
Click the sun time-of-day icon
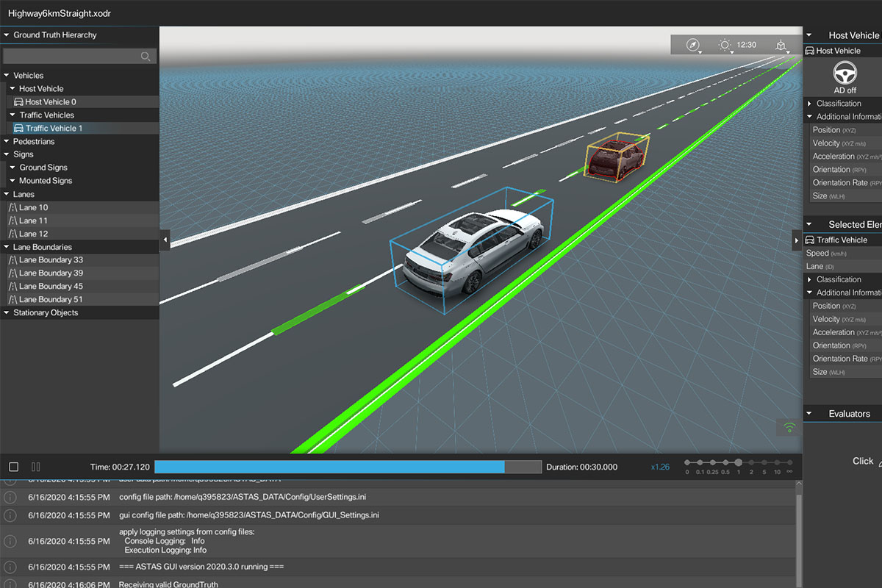(725, 46)
